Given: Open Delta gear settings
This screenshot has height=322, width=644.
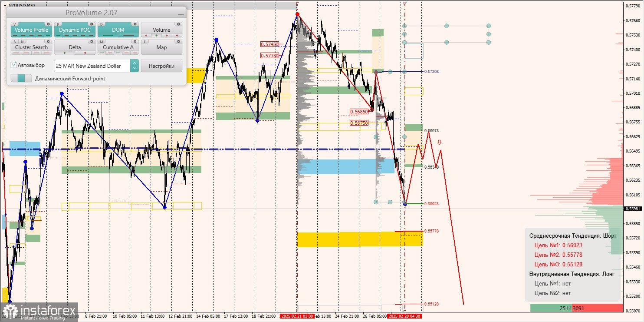Looking at the screenshot, I should point(92,41).
